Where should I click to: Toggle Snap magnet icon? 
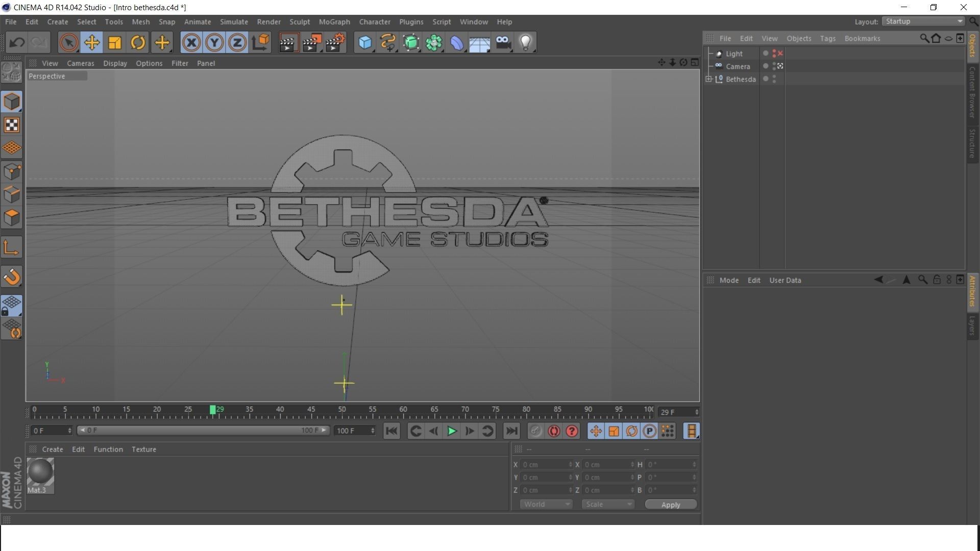tap(12, 277)
